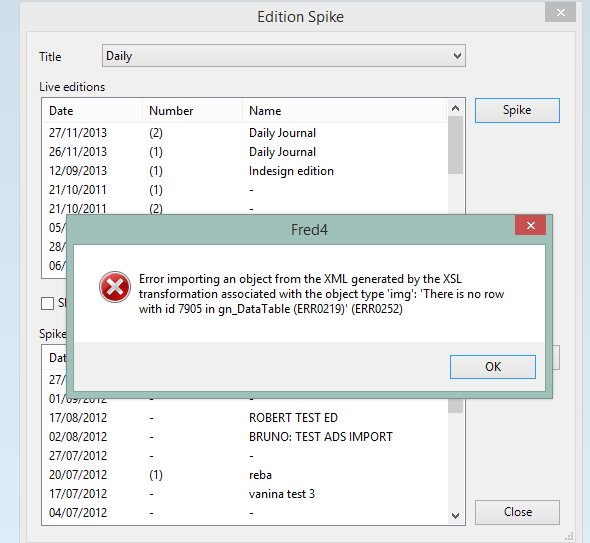This screenshot has width=590, height=543.
Task: Click the Spike button
Action: pos(517,110)
